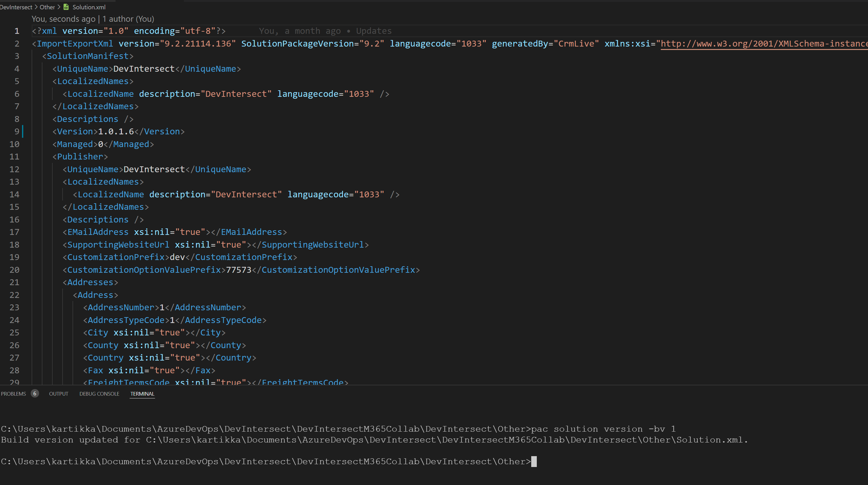The image size is (868, 485).
Task: Select the TERMINAL tab
Action: (x=142, y=393)
